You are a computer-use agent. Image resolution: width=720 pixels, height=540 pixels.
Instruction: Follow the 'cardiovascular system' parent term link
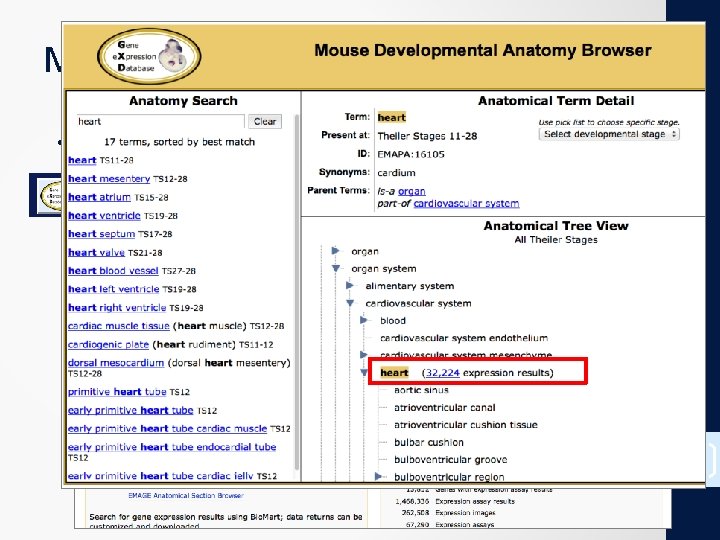click(x=466, y=203)
